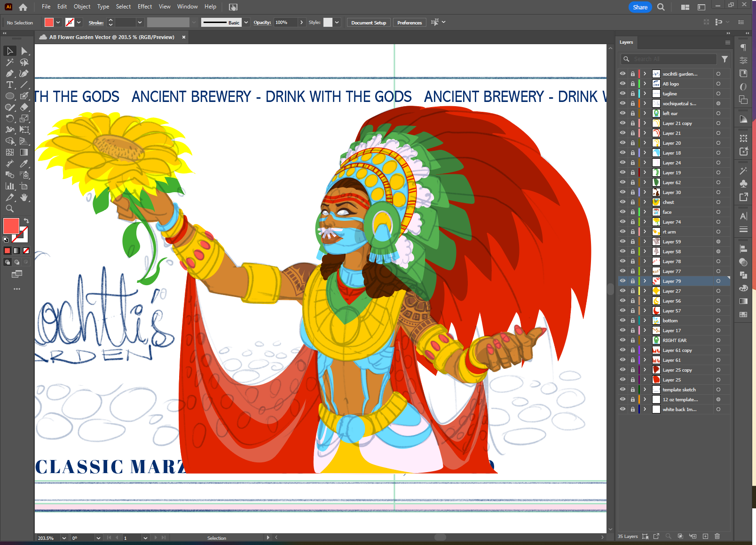Hide the tagline layer
The image size is (756, 545).
tap(622, 93)
